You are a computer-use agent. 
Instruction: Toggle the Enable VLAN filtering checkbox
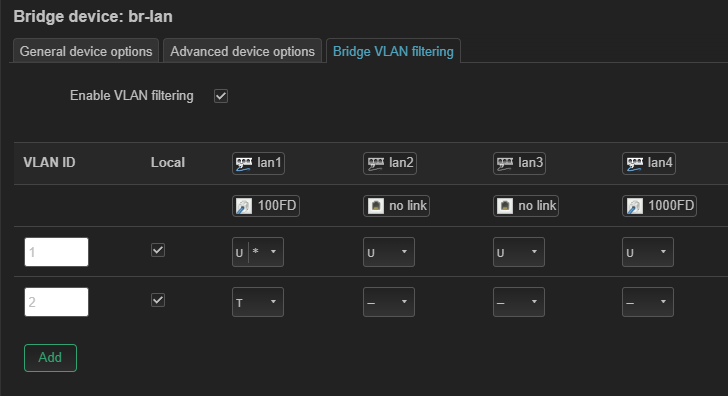click(x=221, y=96)
